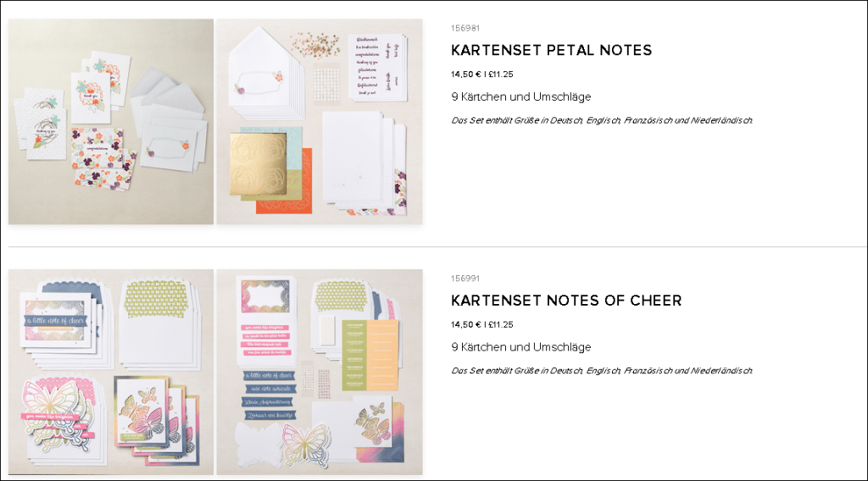Click the Kartenset Petal Notes title

pos(551,50)
